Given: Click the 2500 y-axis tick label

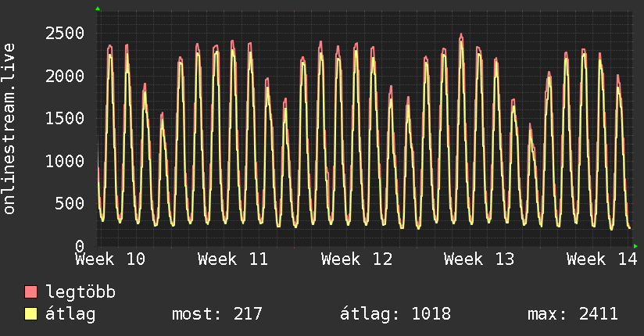Looking at the screenshot, I should point(65,34).
